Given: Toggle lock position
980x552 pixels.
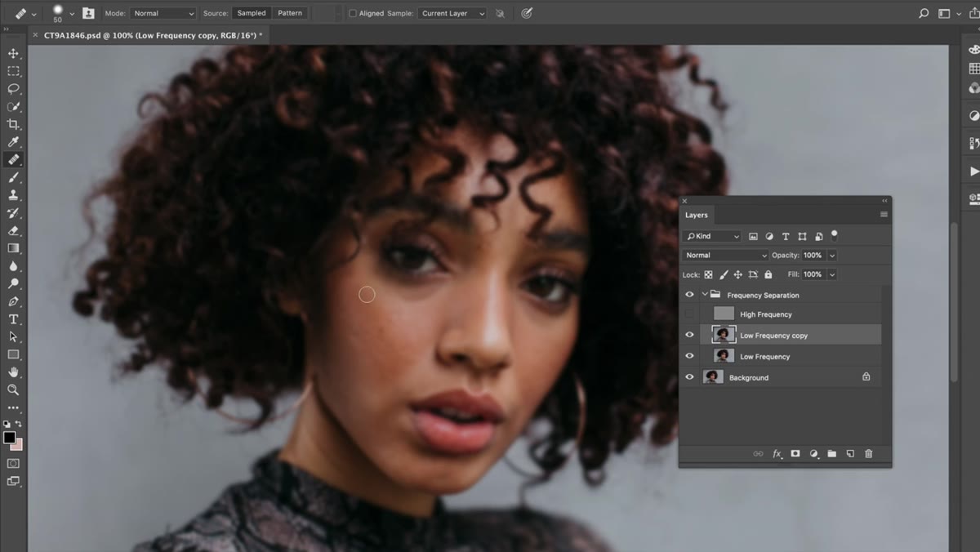Looking at the screenshot, I should coord(738,275).
